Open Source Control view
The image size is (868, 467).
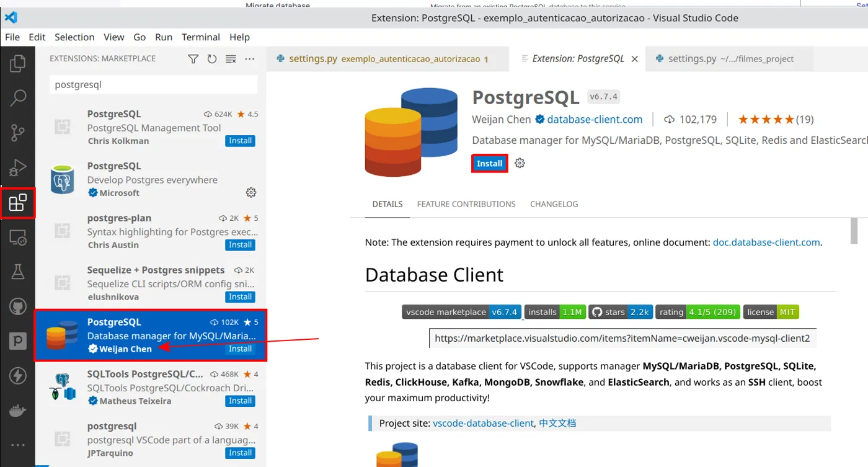pos(18,132)
